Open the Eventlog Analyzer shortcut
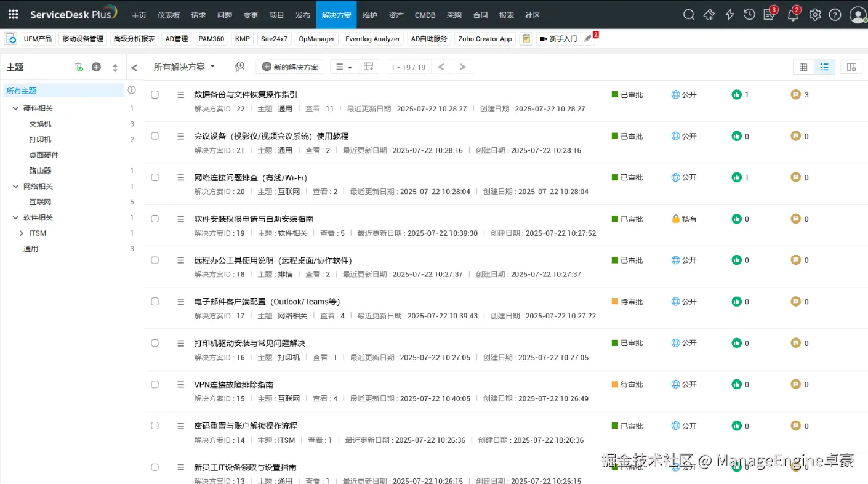 pyautogui.click(x=372, y=39)
